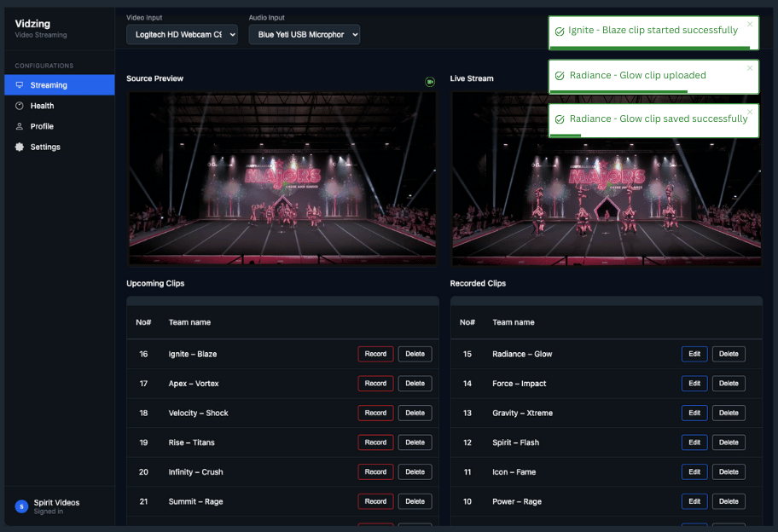Click the Recorded Clips heading
The width and height of the screenshot is (778, 532).
(478, 284)
